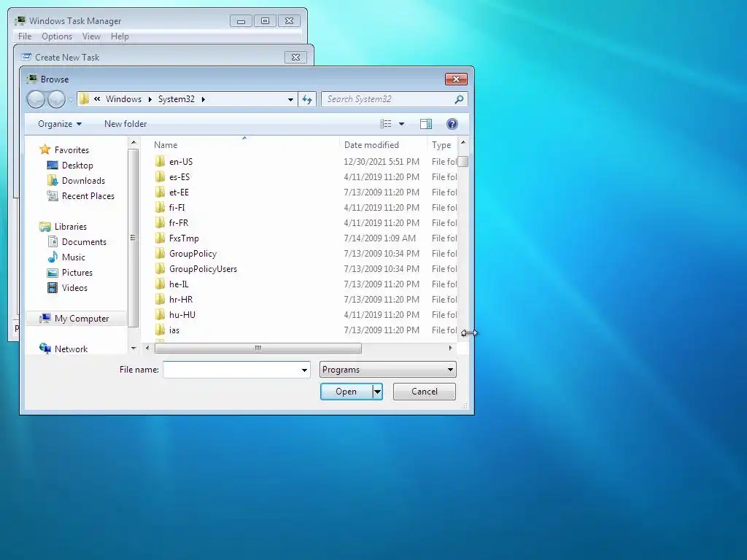Select the Downloads folder icon
Image resolution: width=747 pixels, height=560 pixels.
tap(53, 181)
